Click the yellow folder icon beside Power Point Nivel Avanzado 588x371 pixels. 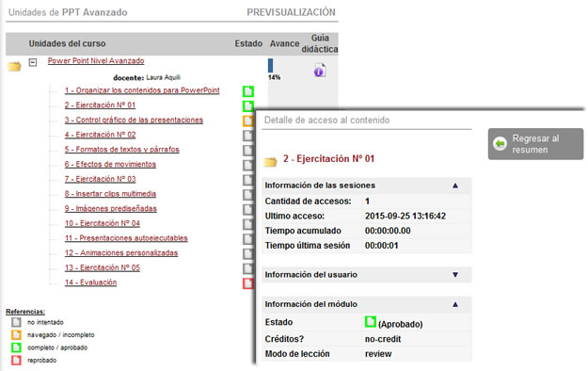(x=14, y=67)
